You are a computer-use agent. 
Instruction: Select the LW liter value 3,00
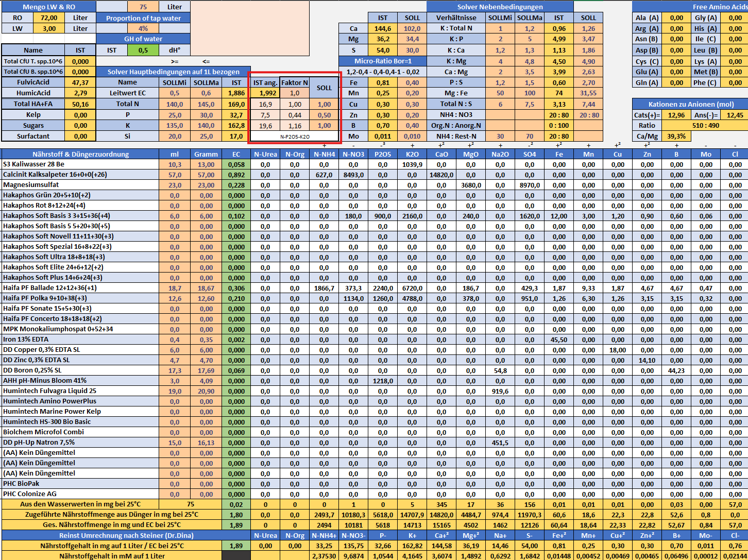(x=49, y=28)
